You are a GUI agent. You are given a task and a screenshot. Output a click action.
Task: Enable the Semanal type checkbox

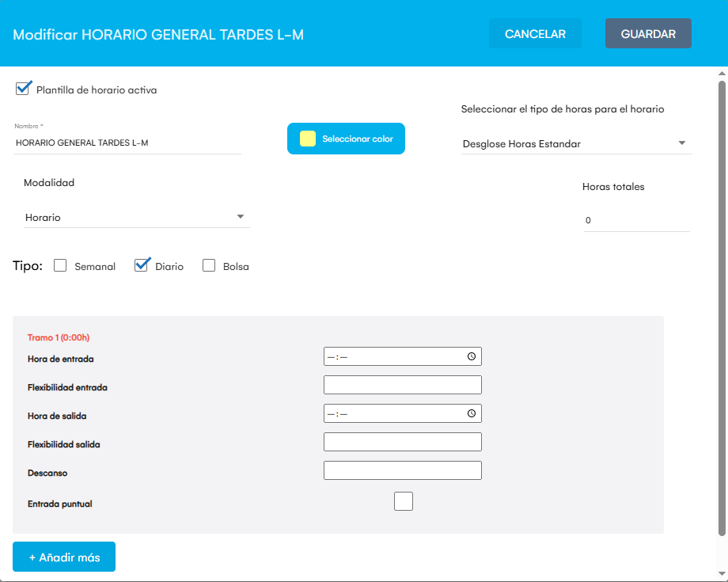tap(60, 266)
